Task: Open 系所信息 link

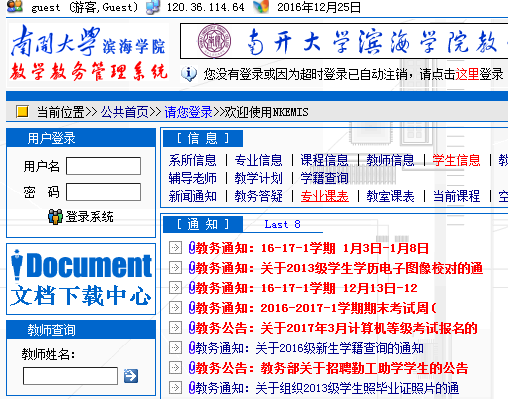Action: click(x=192, y=160)
